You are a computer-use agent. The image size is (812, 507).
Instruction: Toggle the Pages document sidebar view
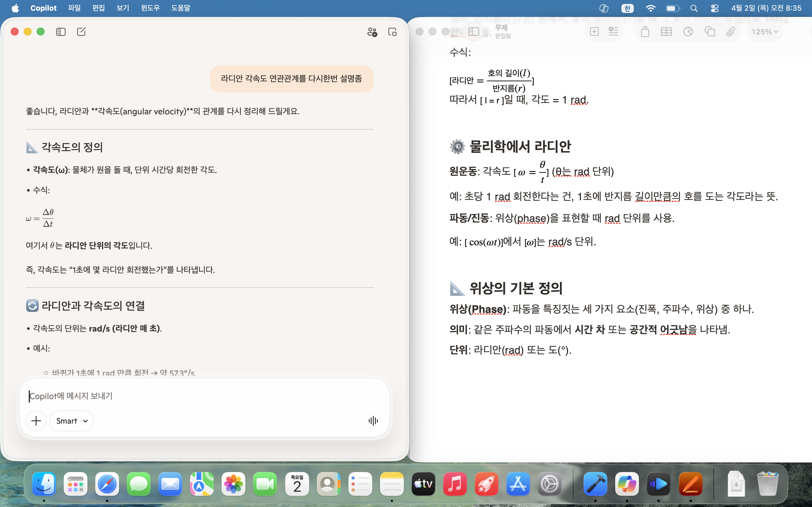tap(473, 32)
